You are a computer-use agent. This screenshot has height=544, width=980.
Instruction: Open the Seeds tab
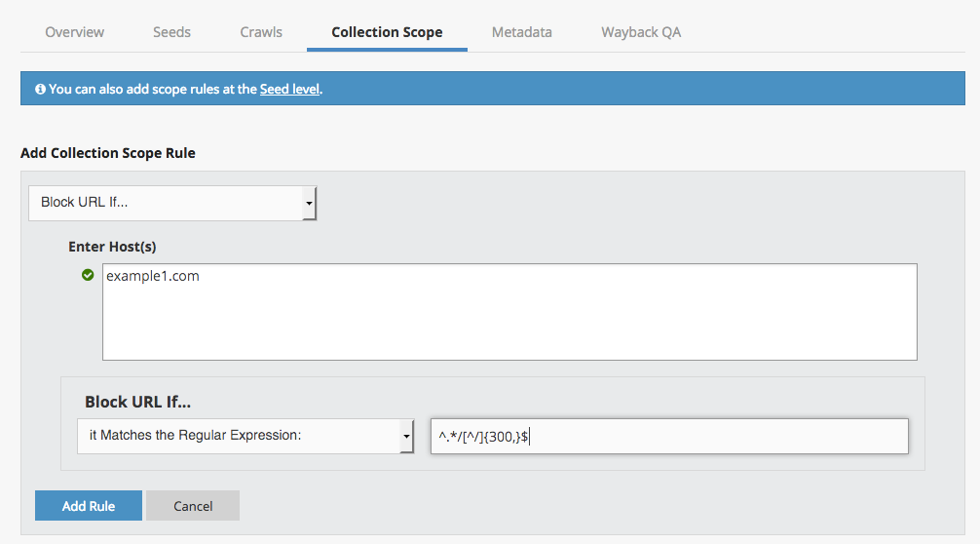point(171,32)
